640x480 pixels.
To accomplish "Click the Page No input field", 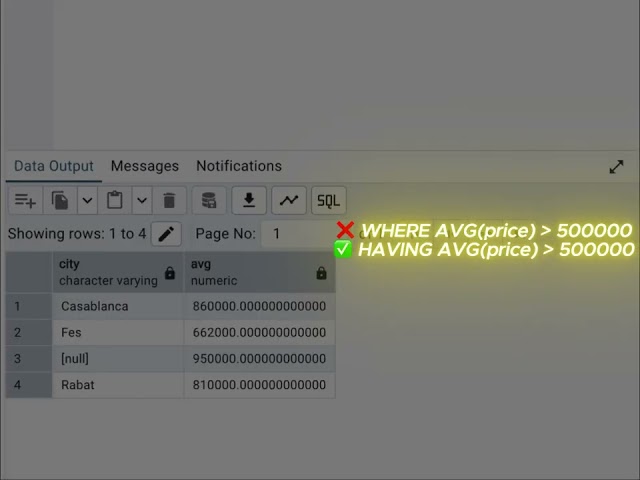I will tap(300, 234).
